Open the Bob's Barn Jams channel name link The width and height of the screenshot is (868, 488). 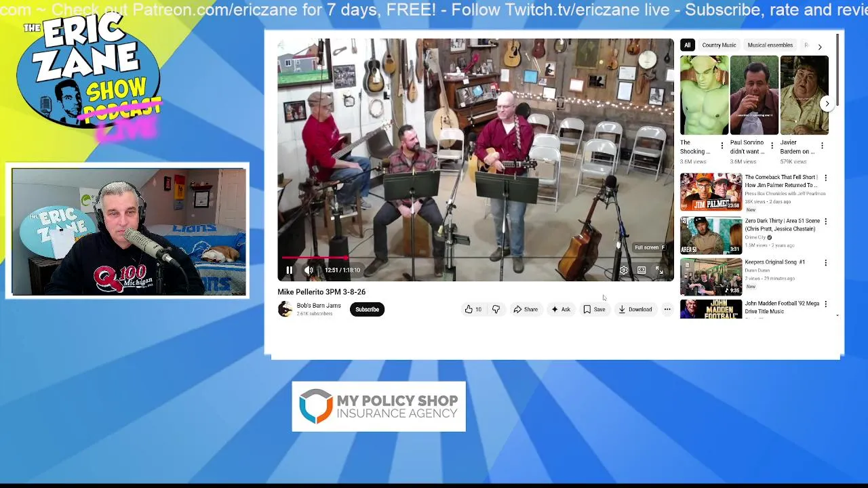(319, 306)
